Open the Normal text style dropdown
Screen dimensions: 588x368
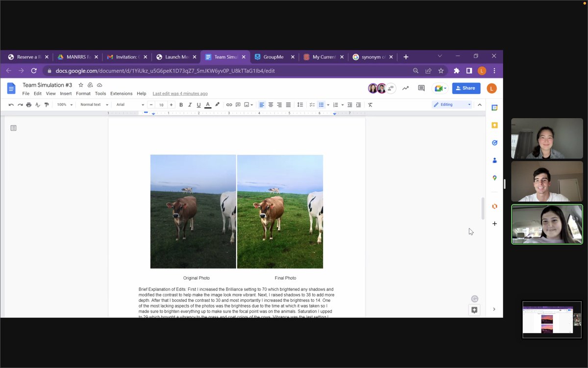(x=94, y=105)
